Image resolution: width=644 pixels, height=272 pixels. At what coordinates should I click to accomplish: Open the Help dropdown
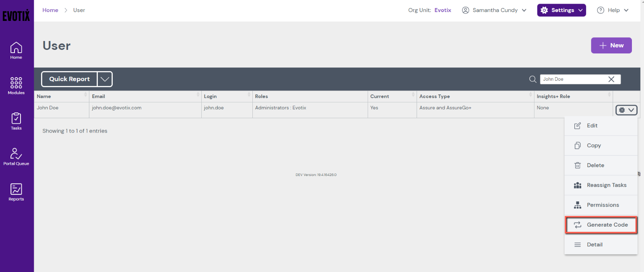(613, 10)
